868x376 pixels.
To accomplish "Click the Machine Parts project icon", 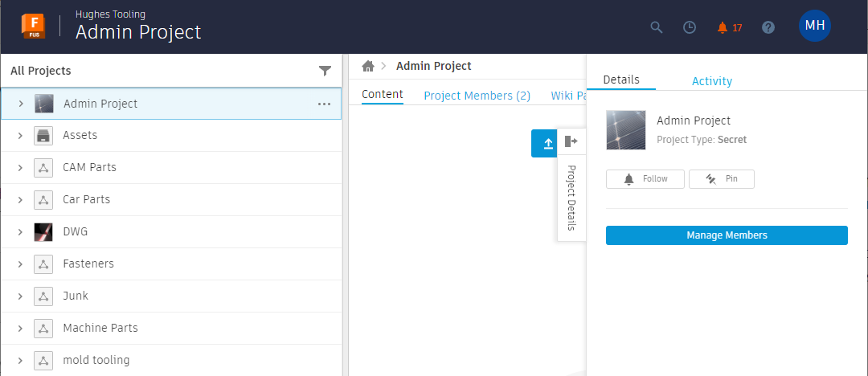I will pos(43,328).
